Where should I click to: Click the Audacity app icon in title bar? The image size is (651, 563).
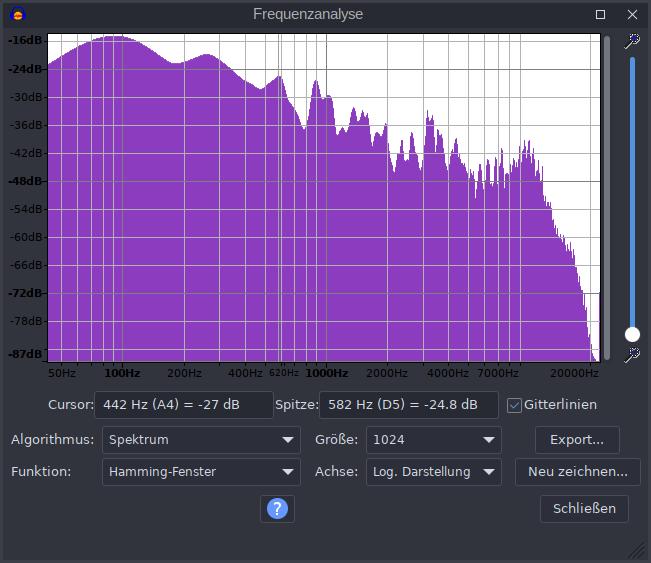(x=18, y=15)
